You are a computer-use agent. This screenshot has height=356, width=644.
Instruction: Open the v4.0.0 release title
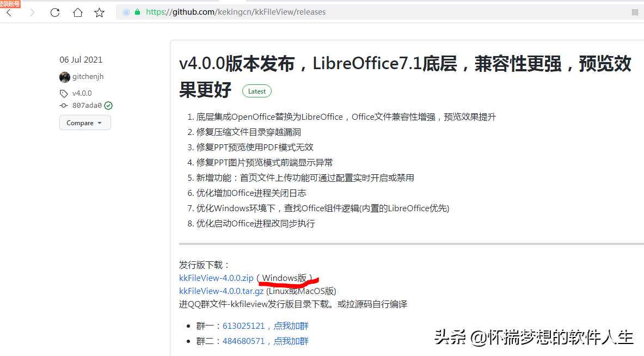[405, 76]
